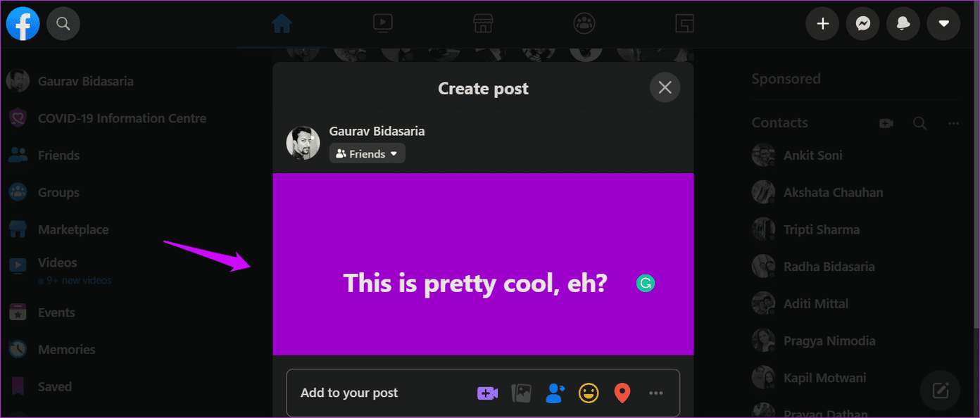Switch to the Watch tab

coord(382,24)
